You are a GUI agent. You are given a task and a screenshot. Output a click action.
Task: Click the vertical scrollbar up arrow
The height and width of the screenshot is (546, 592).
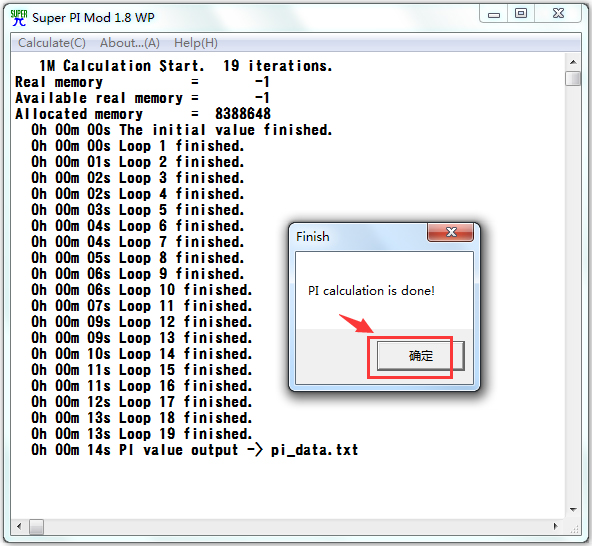click(573, 62)
